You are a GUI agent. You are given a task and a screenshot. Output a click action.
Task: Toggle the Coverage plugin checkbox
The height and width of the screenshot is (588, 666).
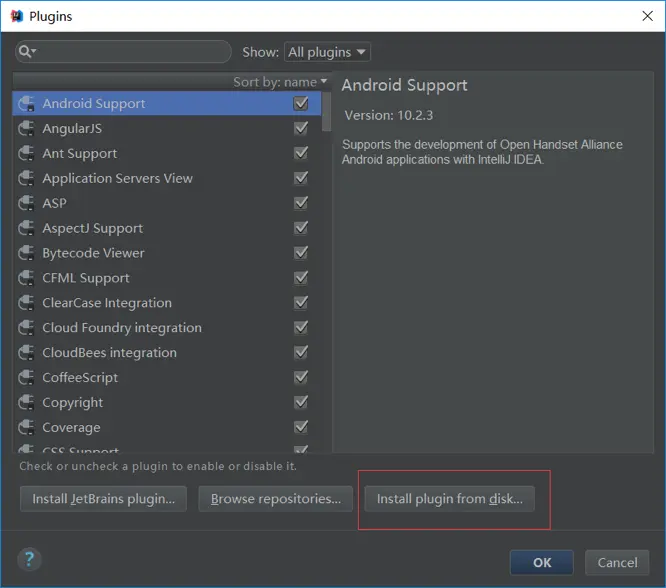(301, 427)
